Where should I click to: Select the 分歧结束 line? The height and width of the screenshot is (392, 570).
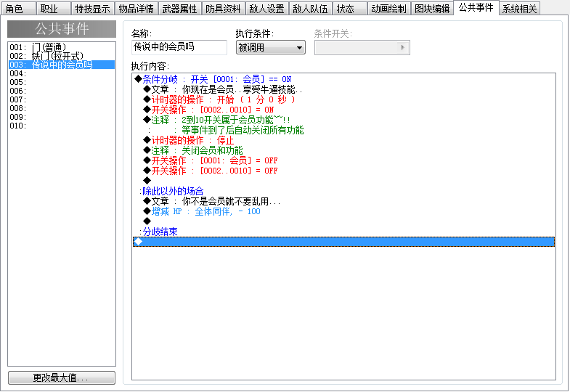click(x=343, y=232)
